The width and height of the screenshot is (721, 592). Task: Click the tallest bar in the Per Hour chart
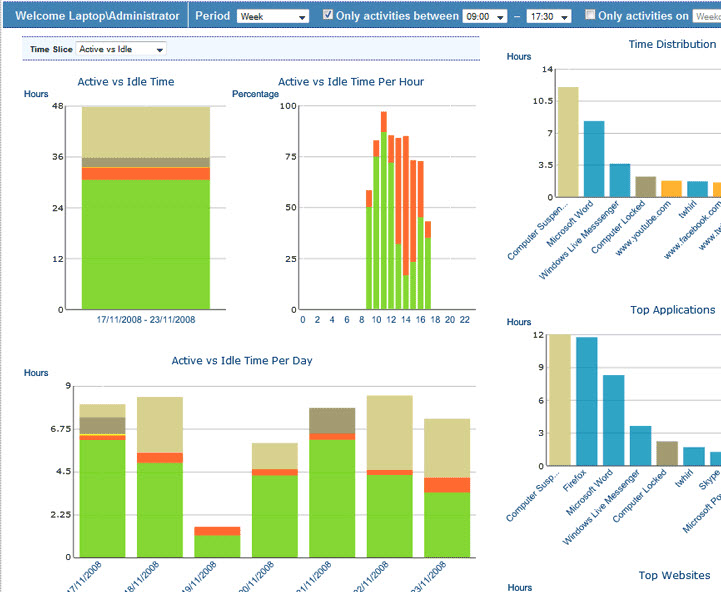pyautogui.click(x=383, y=210)
